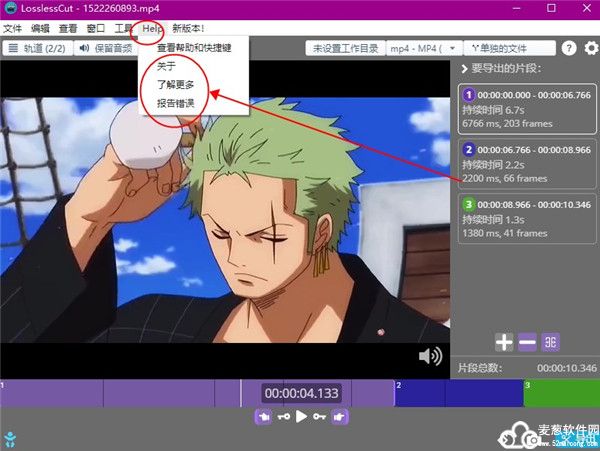Click the hamburger icon on 轨道 button
This screenshot has height=451, width=600.
click(13, 49)
